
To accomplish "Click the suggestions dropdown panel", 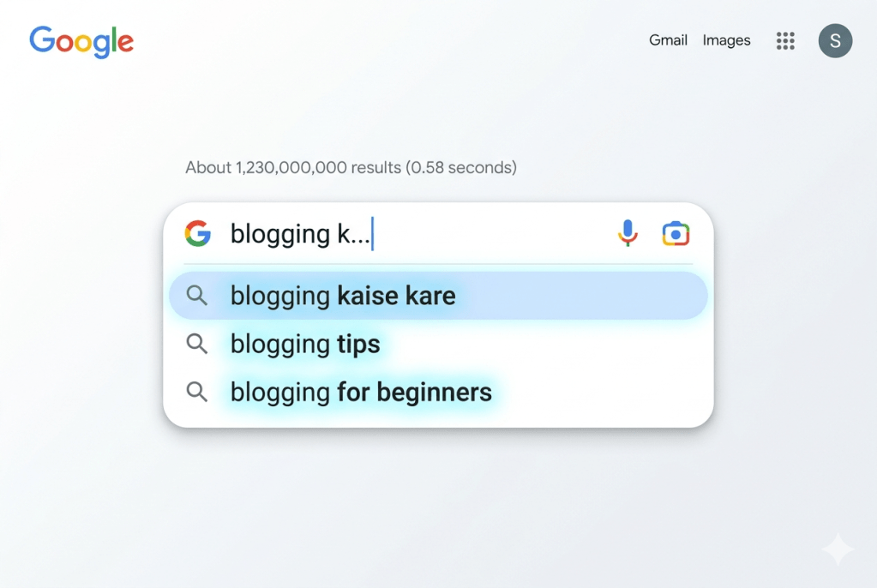I will point(437,343).
